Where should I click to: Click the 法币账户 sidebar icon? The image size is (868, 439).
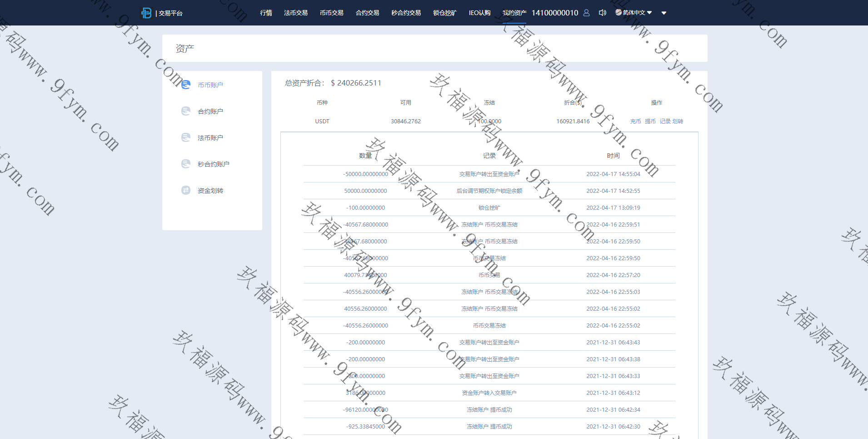click(186, 138)
